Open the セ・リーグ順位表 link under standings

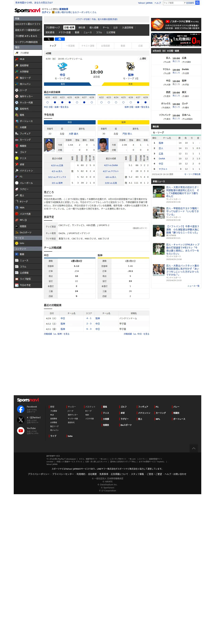point(192,174)
